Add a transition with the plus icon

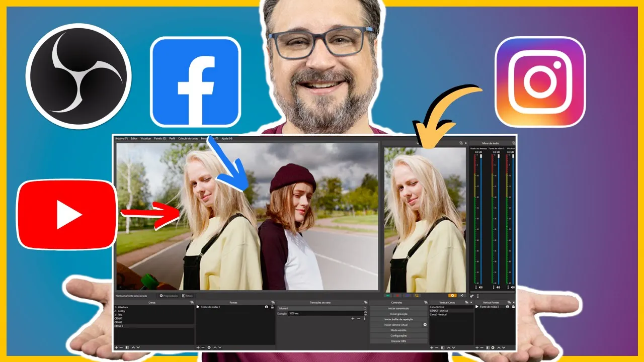pyautogui.click(x=353, y=318)
